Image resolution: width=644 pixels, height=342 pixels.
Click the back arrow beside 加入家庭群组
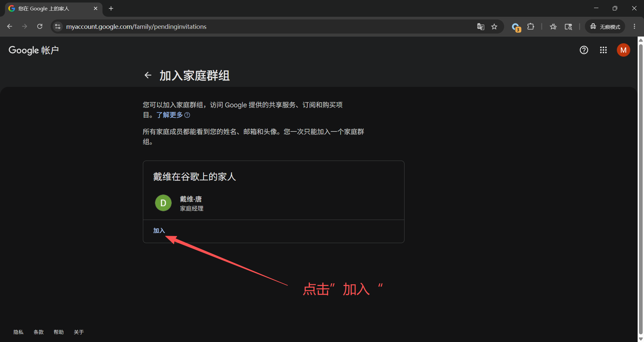click(148, 75)
